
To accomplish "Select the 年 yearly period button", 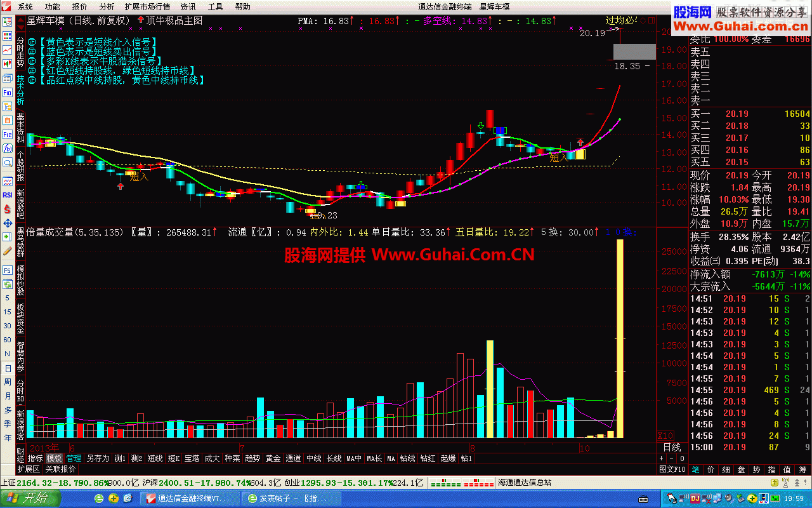I will [8, 438].
